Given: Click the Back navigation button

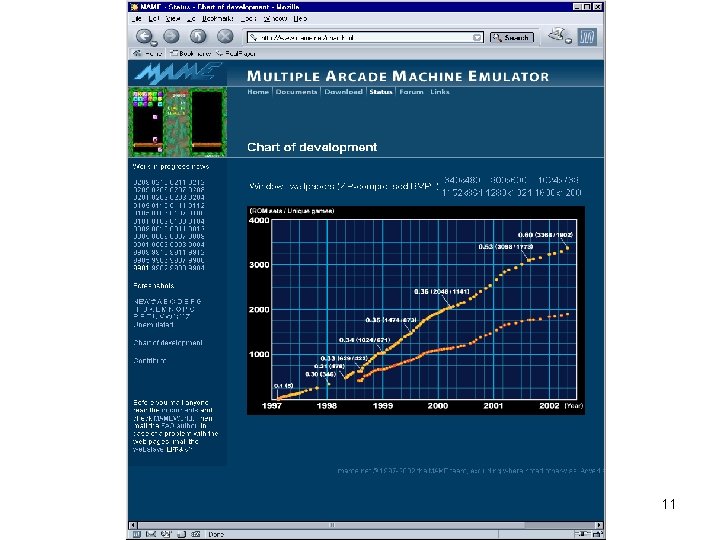Looking at the screenshot, I should tap(144, 36).
